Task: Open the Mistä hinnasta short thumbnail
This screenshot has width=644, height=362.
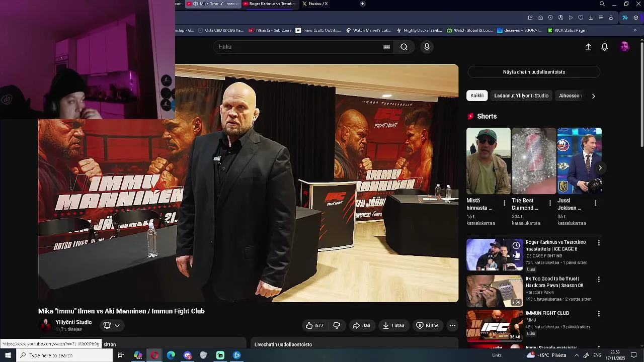Action: pyautogui.click(x=488, y=161)
